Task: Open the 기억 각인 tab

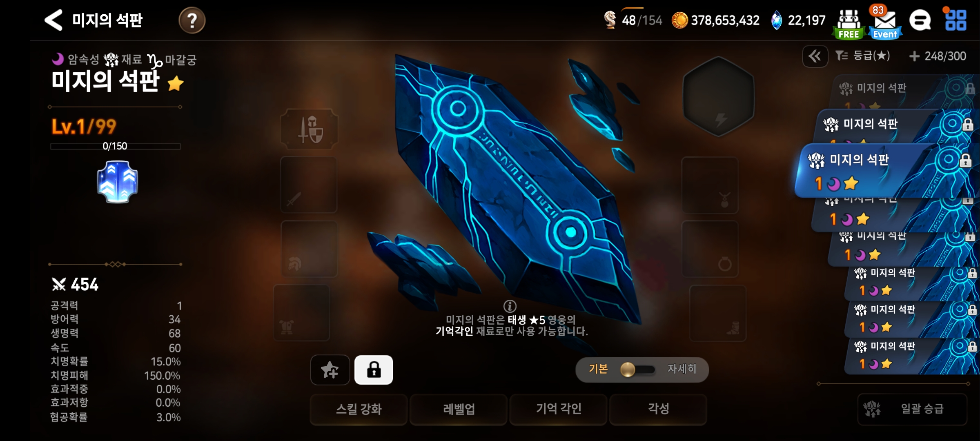Action: point(558,409)
